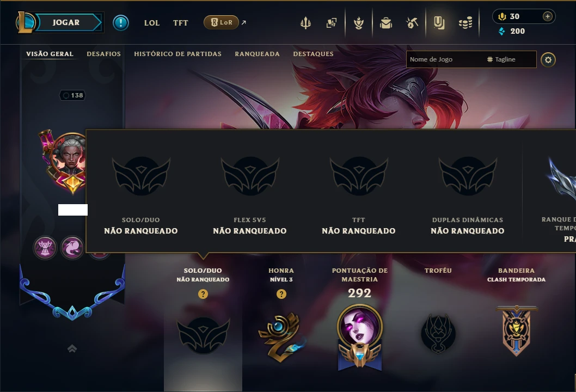
Task: Open the Clash trident icon
Action: (x=305, y=23)
